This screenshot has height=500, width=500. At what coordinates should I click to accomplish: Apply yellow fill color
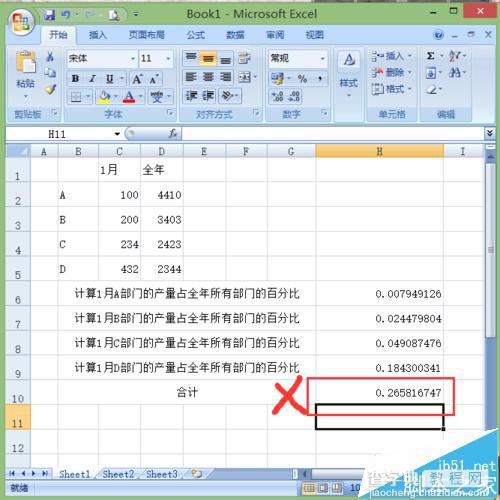104,97
